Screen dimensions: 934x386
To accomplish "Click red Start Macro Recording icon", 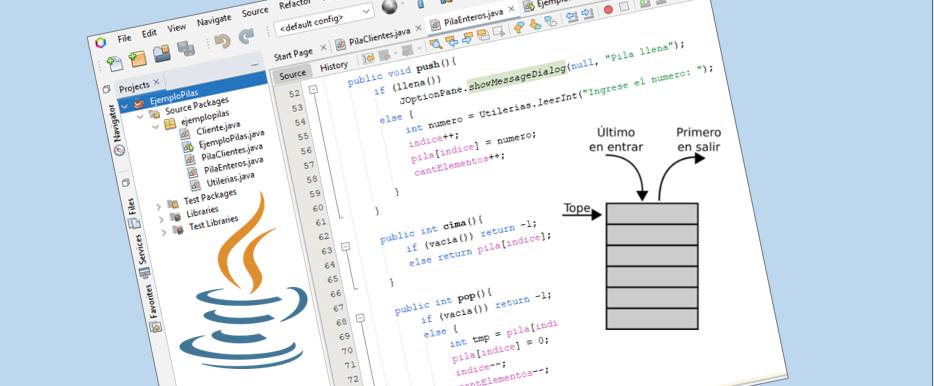I will (x=608, y=10).
